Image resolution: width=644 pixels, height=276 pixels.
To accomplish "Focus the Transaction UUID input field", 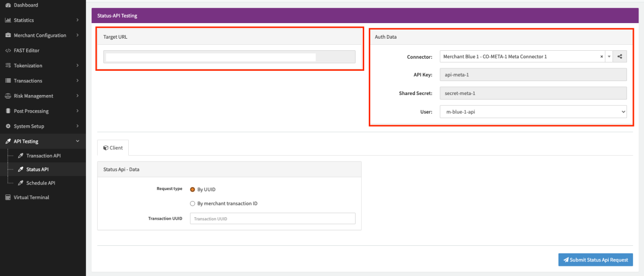I will click(x=272, y=219).
